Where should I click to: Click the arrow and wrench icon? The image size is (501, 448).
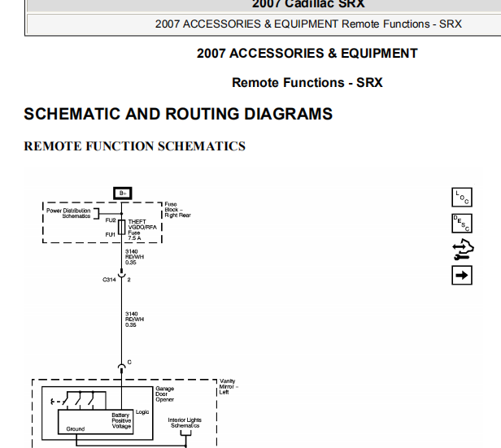(x=463, y=249)
